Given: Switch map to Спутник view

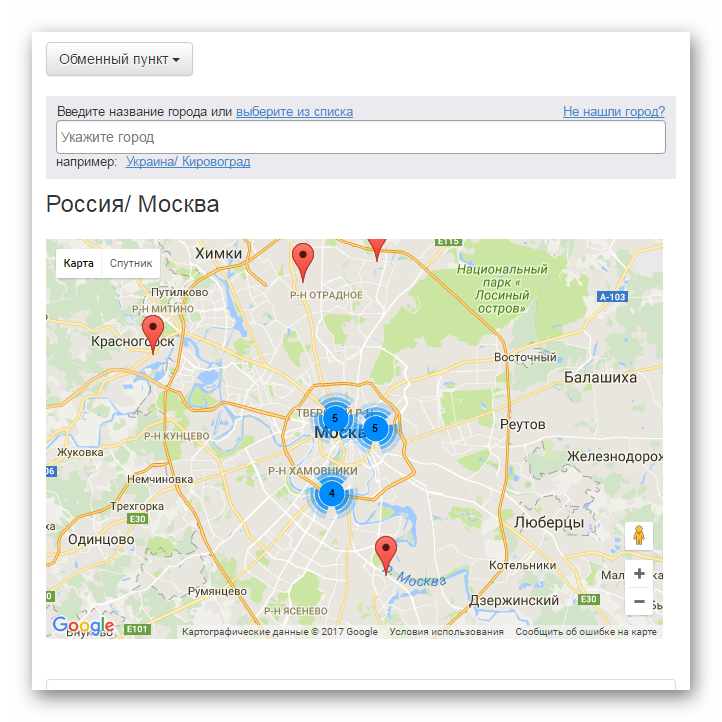Looking at the screenshot, I should 131,263.
